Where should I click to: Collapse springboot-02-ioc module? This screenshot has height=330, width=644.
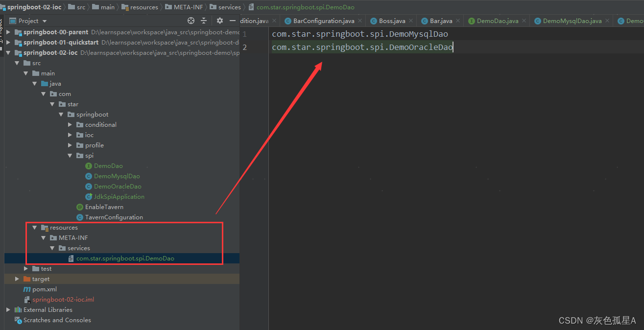(x=8, y=53)
